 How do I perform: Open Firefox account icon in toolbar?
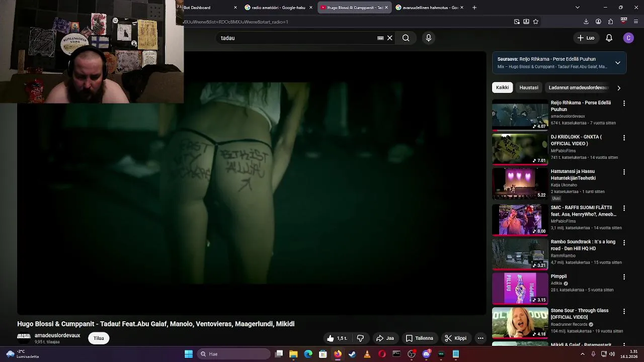point(598,22)
